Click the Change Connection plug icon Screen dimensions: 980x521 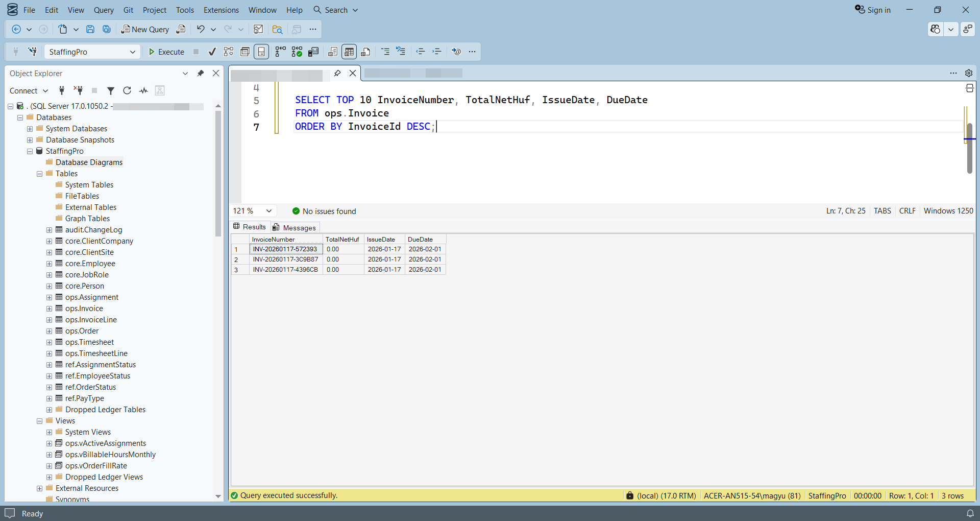pyautogui.click(x=33, y=52)
